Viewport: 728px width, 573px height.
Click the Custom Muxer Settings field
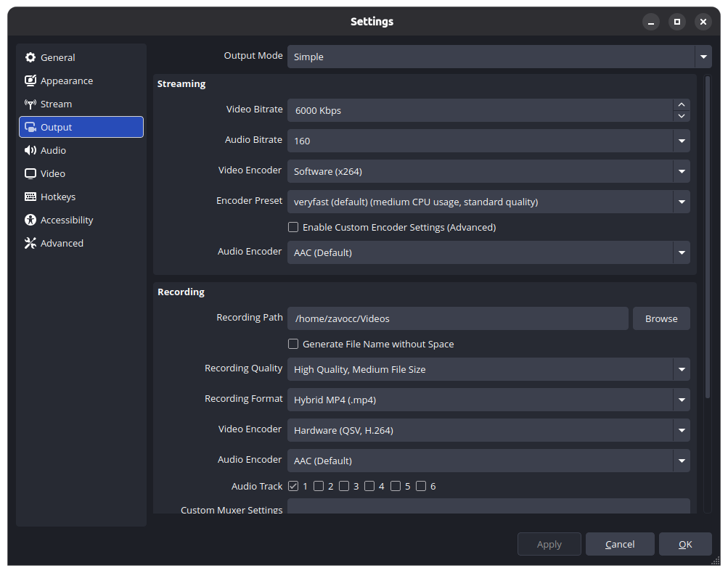tap(488, 506)
